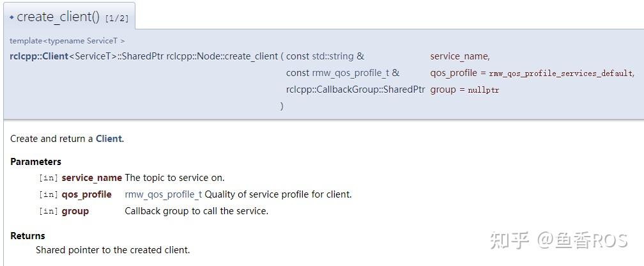Open the rclcpp::Client link in signature
This screenshot has width=644, height=266.
(x=39, y=56)
